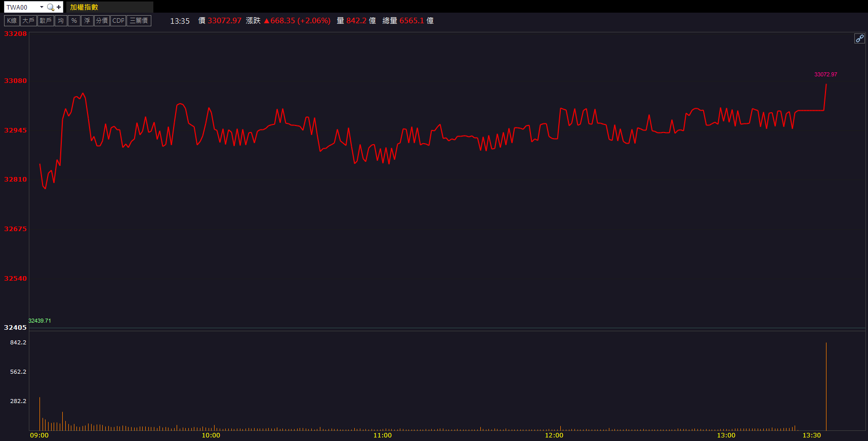Show the 分價 price distribution
The image size is (868, 441).
coord(102,21)
